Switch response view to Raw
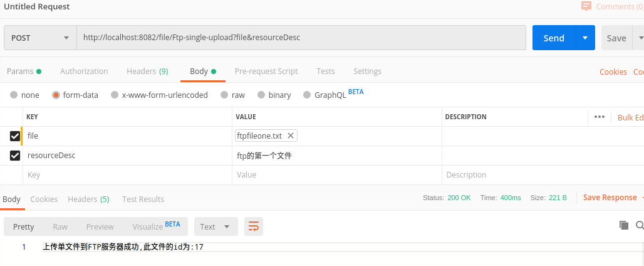 60,226
